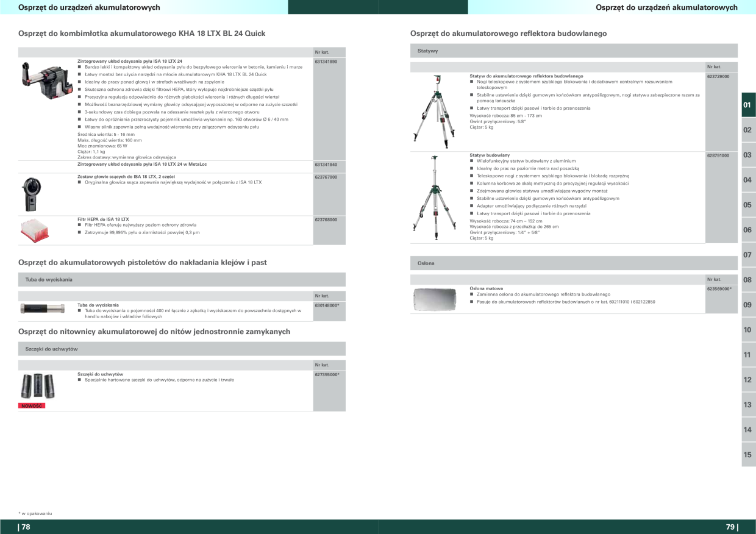756x534 pixels.
Task: Click catalog number 623729000
Action: pos(718,76)
